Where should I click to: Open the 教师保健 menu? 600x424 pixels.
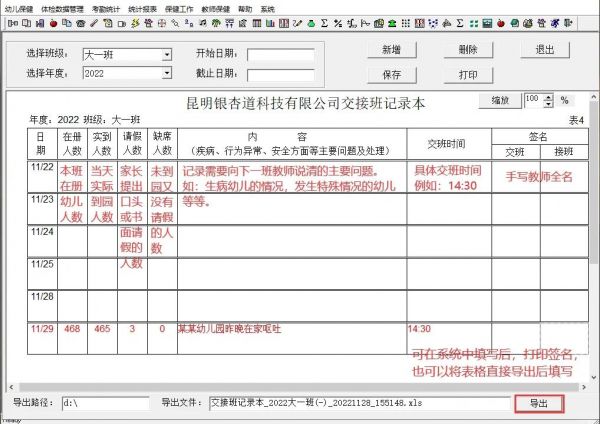pos(216,9)
